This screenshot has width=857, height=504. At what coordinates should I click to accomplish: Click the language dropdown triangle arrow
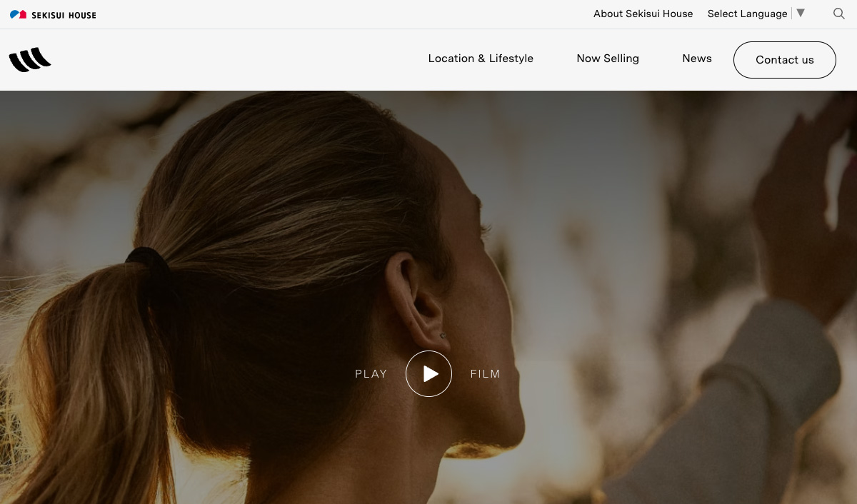click(801, 13)
